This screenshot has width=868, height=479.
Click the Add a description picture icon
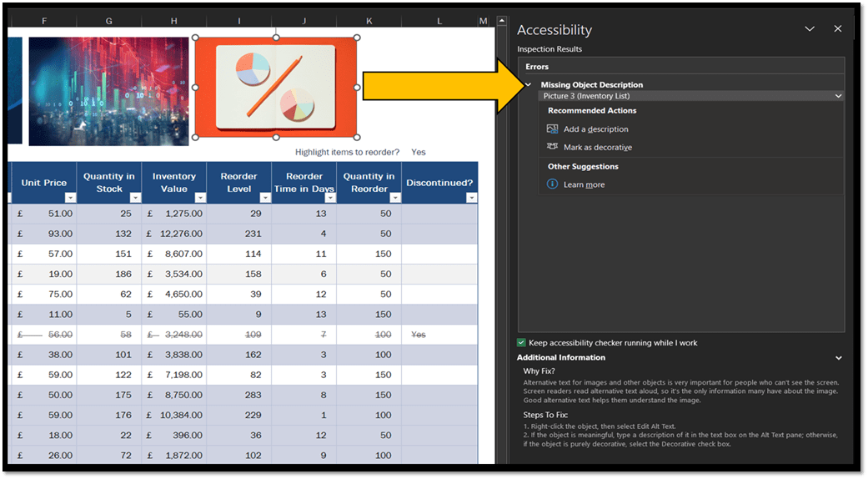point(552,129)
